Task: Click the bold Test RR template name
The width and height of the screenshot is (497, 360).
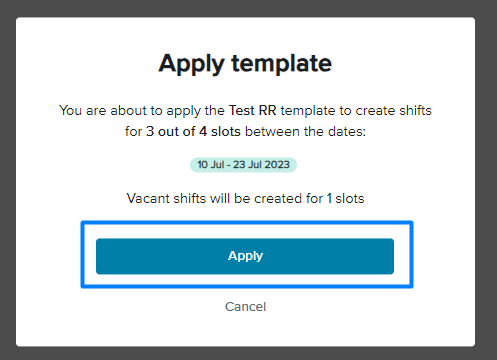Action: pos(252,110)
